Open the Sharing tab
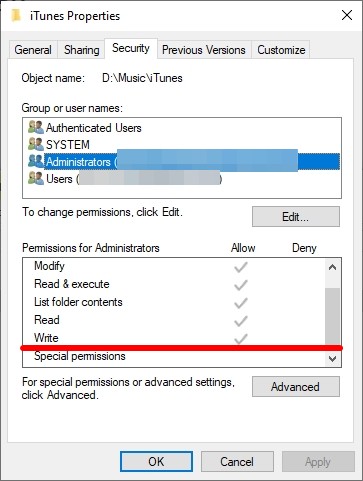 (x=82, y=50)
